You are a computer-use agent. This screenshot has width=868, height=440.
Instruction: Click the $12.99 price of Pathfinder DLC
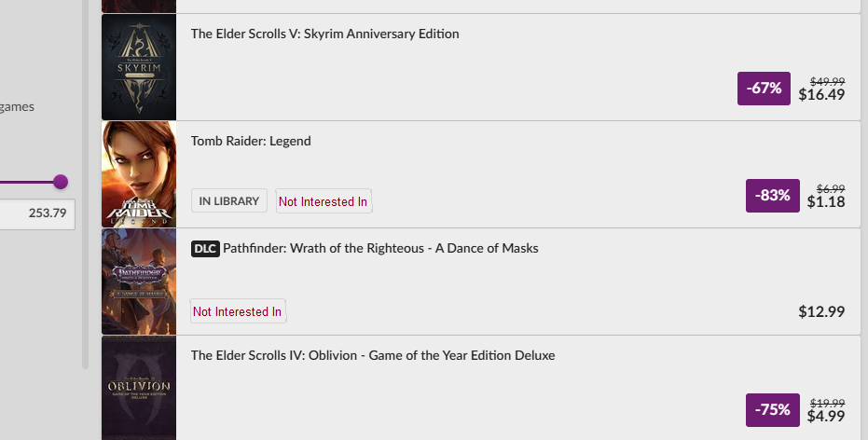(821, 311)
